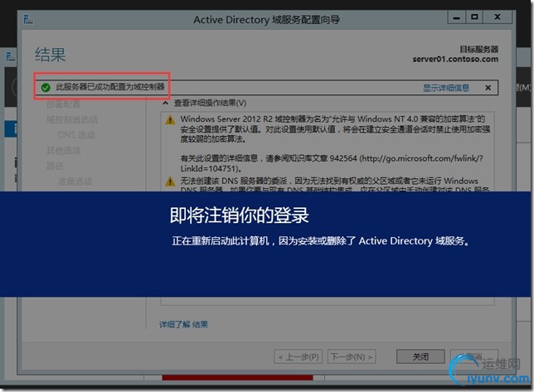The height and width of the screenshot is (392, 534).
Task: Click the green success checkmark icon
Action: [x=46, y=88]
